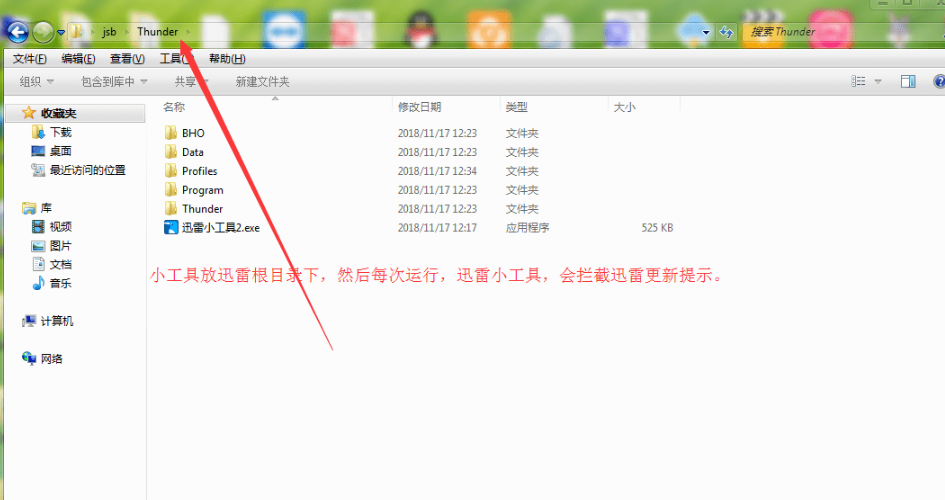
Task: Click the 525 KB size value
Action: click(x=657, y=228)
